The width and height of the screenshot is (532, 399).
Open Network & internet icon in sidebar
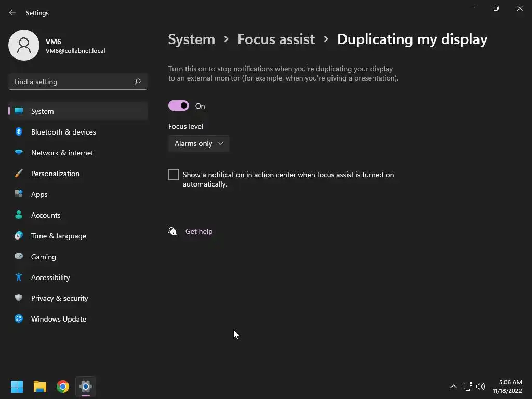pyautogui.click(x=19, y=153)
